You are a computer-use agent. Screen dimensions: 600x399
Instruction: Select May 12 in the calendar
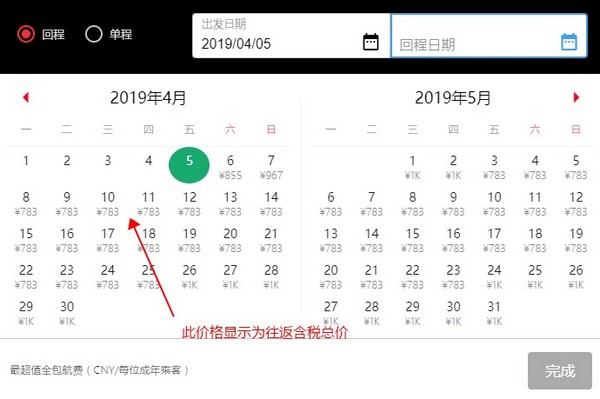(576, 204)
